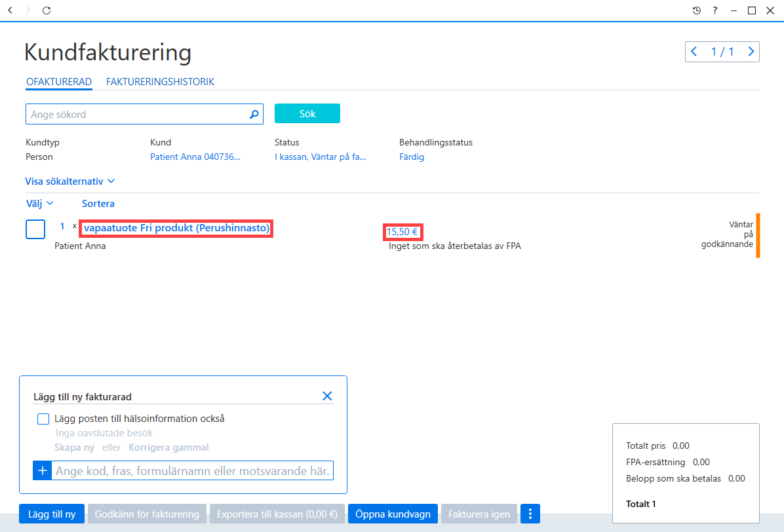The height and width of the screenshot is (532, 784).
Task: Tick the checkbox for vapaatuote invoice row
Action: coord(35,229)
